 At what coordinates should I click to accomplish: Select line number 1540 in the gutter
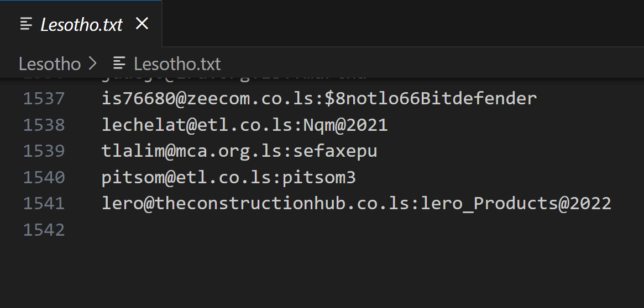tap(44, 177)
